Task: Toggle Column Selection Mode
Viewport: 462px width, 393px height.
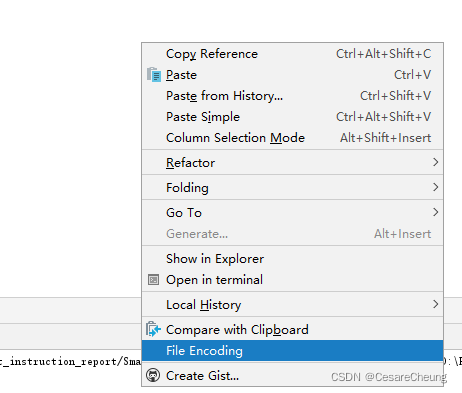Action: click(292, 138)
